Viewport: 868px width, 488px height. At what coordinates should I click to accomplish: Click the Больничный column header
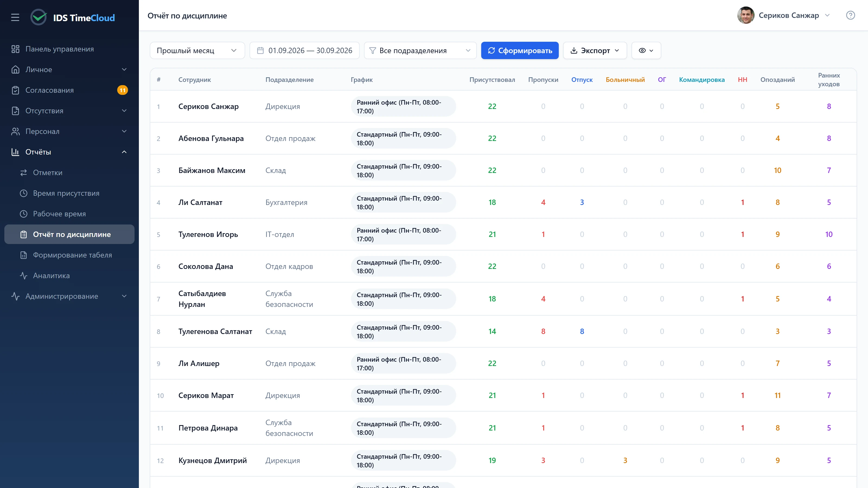pos(625,79)
